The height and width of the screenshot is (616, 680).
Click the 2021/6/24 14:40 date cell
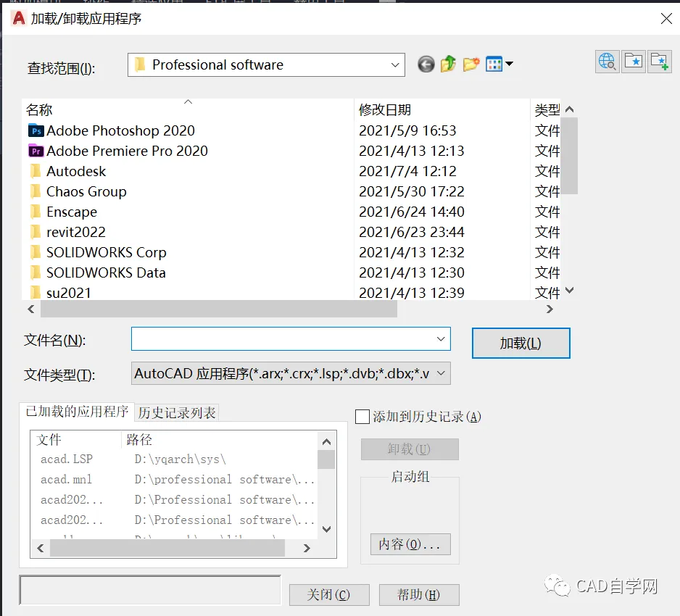click(412, 212)
